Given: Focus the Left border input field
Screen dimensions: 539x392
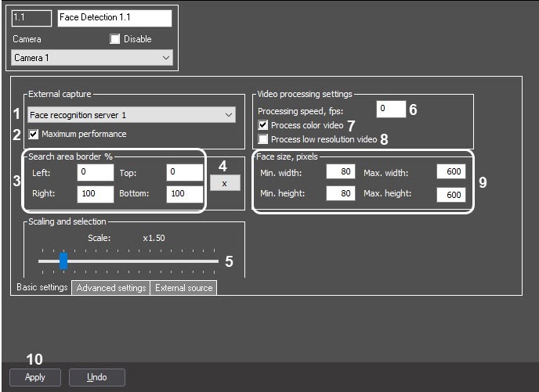Looking at the screenshot, I should [x=95, y=172].
